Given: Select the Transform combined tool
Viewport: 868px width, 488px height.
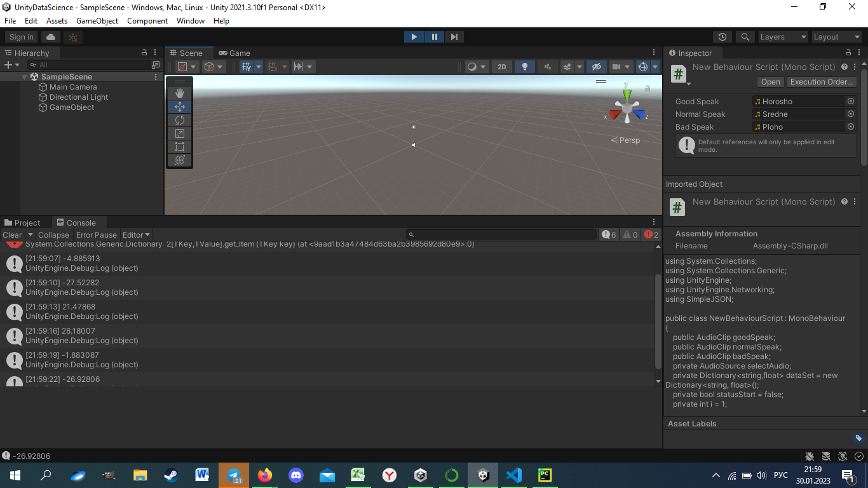Looking at the screenshot, I should point(179,161).
